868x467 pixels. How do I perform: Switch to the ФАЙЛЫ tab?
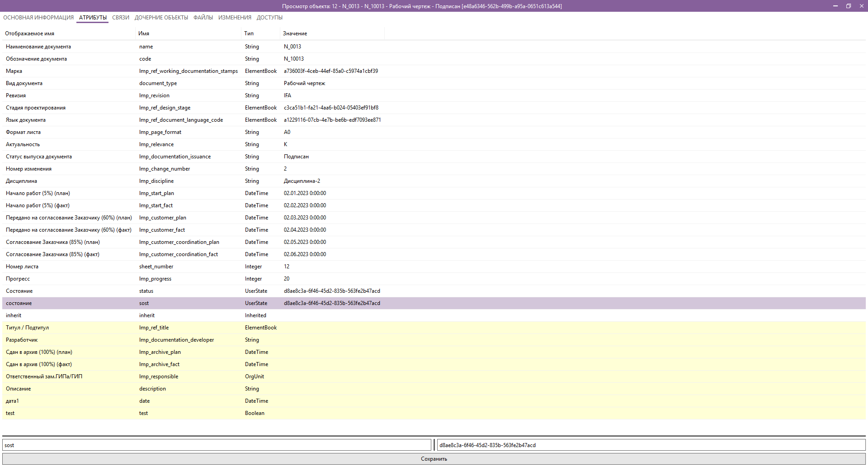[203, 17]
